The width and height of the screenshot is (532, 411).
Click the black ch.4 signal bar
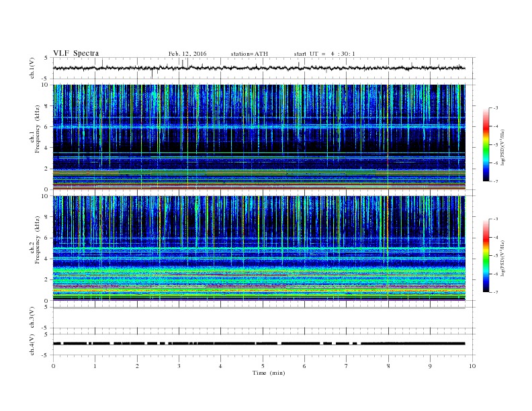pyautogui.click(x=259, y=344)
